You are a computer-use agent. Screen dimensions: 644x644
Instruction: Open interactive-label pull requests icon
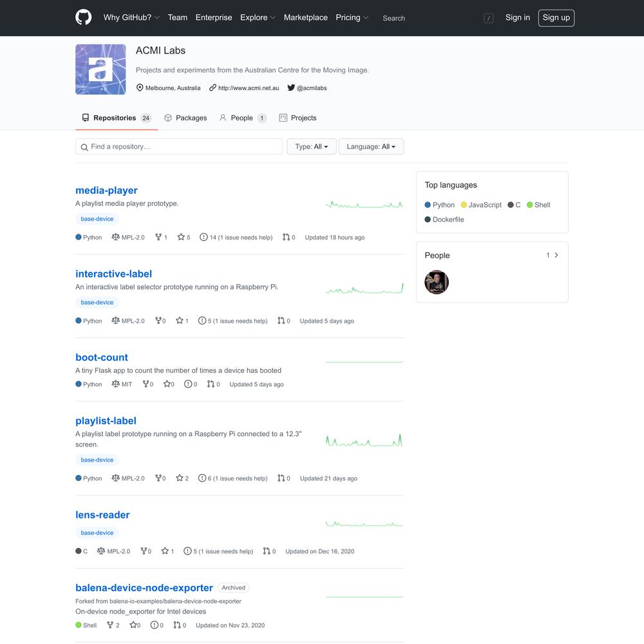point(281,320)
